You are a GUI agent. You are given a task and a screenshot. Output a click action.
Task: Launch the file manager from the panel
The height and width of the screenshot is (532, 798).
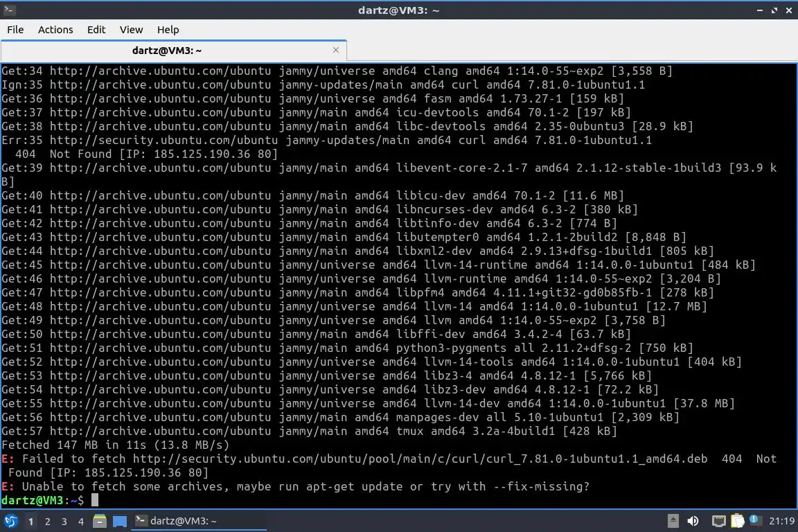pos(100,521)
